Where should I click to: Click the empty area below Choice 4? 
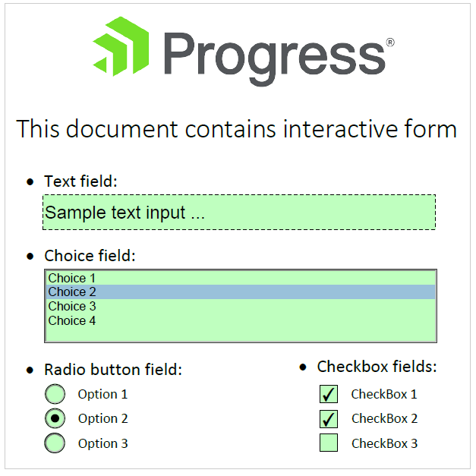(241, 334)
